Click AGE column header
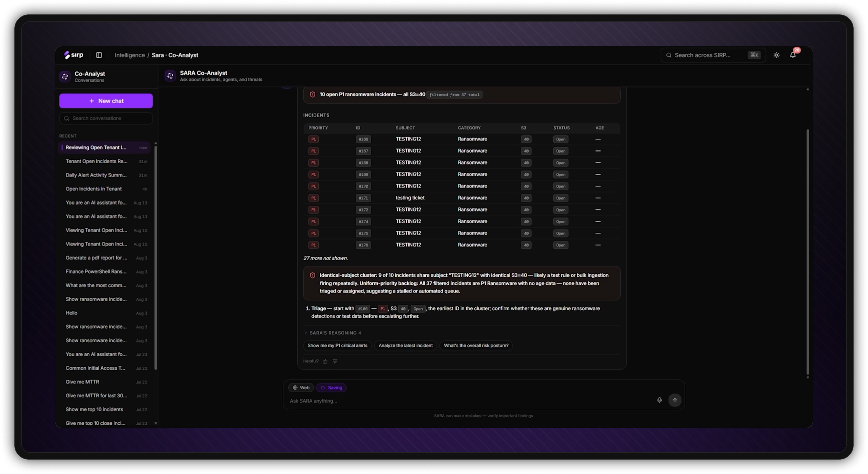 point(599,128)
